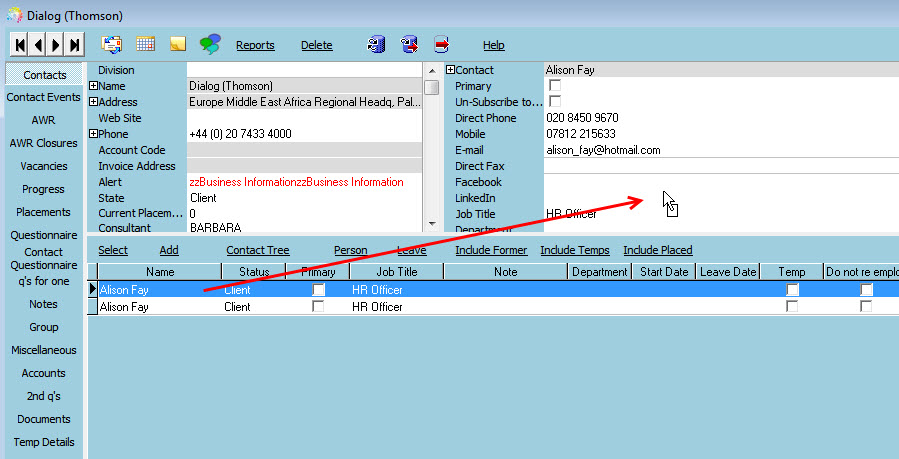Open the Placements tab

point(44,212)
